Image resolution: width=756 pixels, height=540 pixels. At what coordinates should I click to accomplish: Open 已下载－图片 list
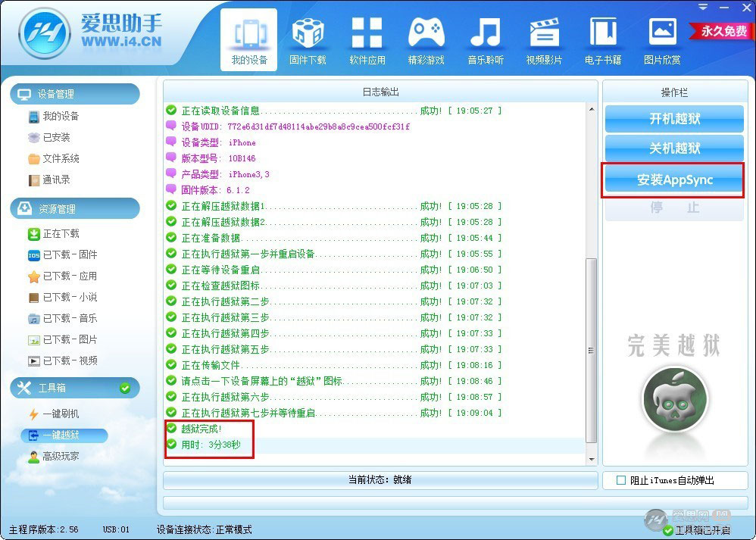pyautogui.click(x=70, y=339)
